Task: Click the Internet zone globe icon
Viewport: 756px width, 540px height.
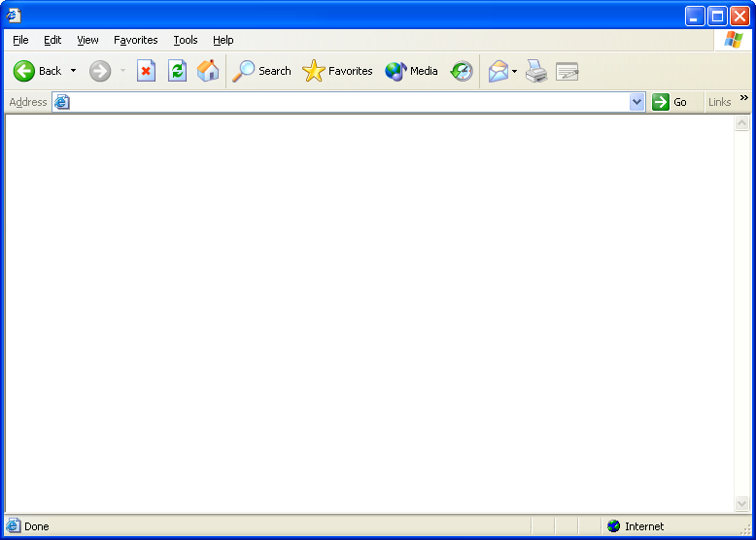Action: (x=614, y=526)
